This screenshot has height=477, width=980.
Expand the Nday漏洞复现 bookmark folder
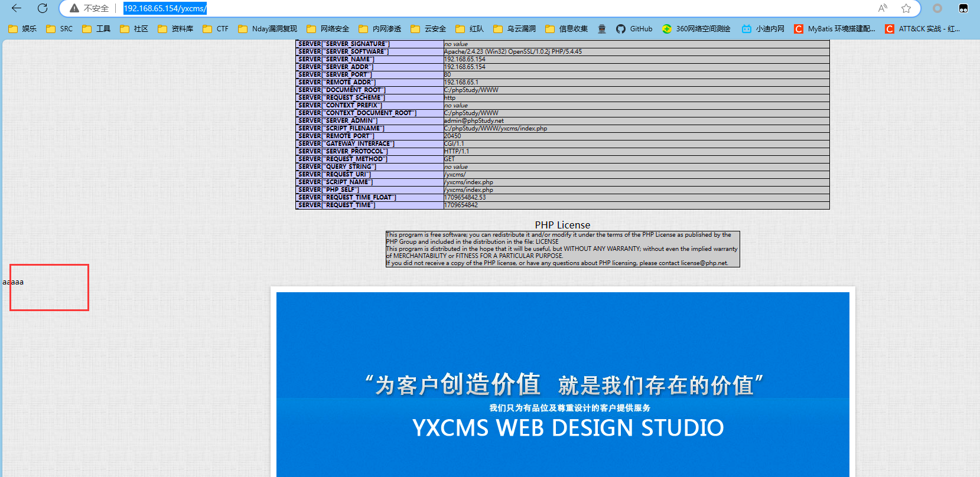[x=268, y=29]
